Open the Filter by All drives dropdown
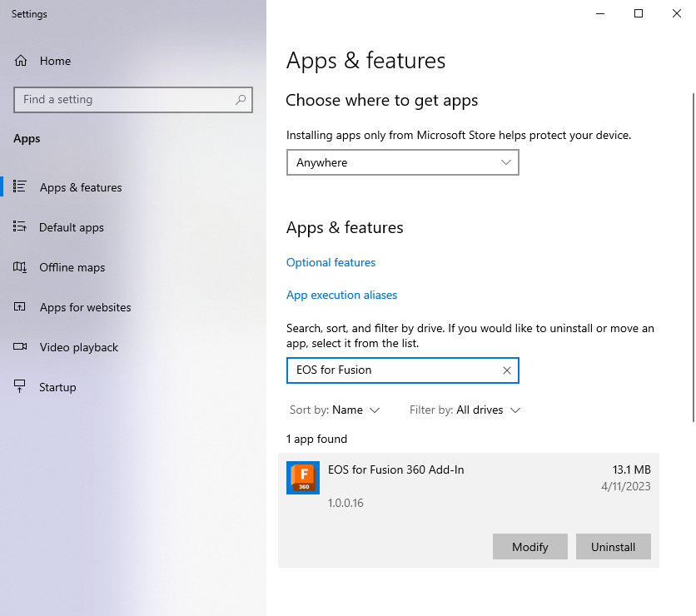The image size is (696, 616). [x=488, y=410]
